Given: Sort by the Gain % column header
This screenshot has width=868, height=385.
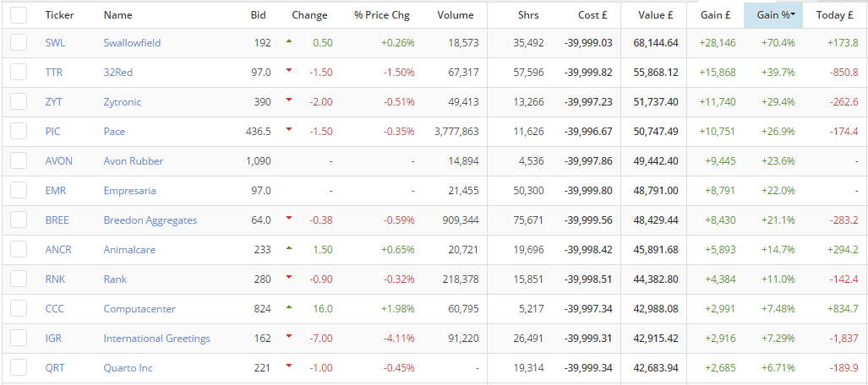Looking at the screenshot, I should point(772,15).
